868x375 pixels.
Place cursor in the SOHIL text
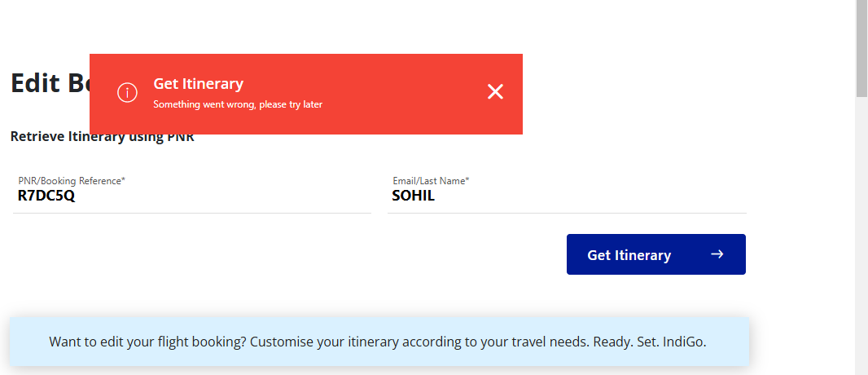point(413,196)
